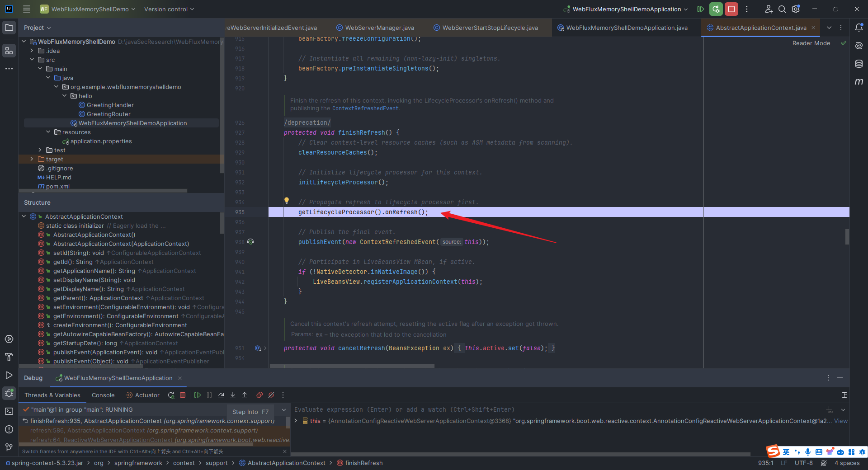This screenshot has width=868, height=470.
Task: Click the red Stop button in top toolbar
Action: pos(731,9)
